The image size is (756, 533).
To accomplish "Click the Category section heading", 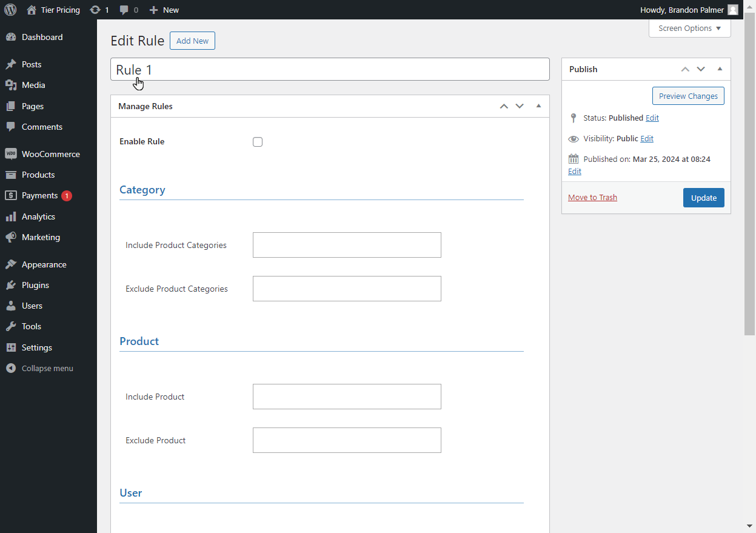I will [x=142, y=190].
